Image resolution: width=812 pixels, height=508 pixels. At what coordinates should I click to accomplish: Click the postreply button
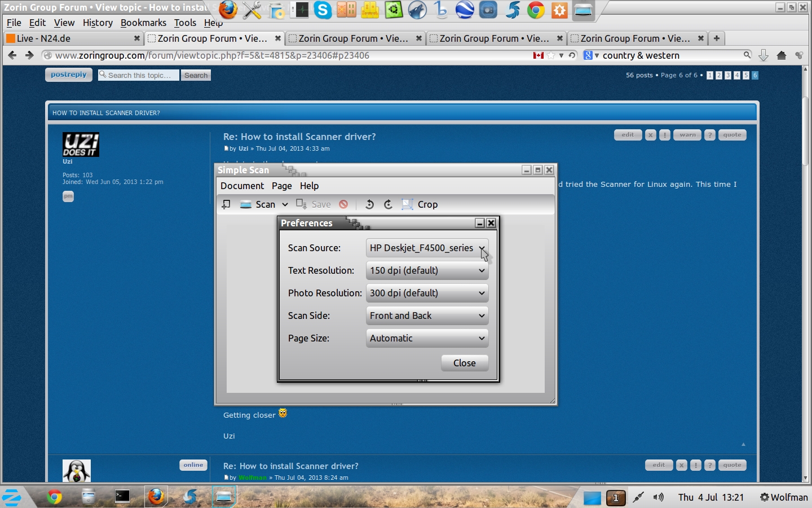tap(69, 75)
